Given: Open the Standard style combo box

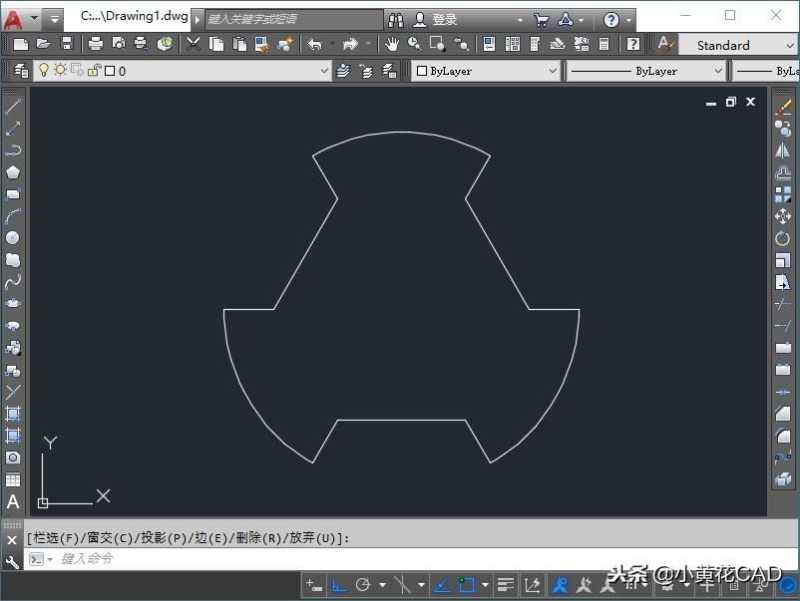Looking at the screenshot, I should tap(740, 45).
